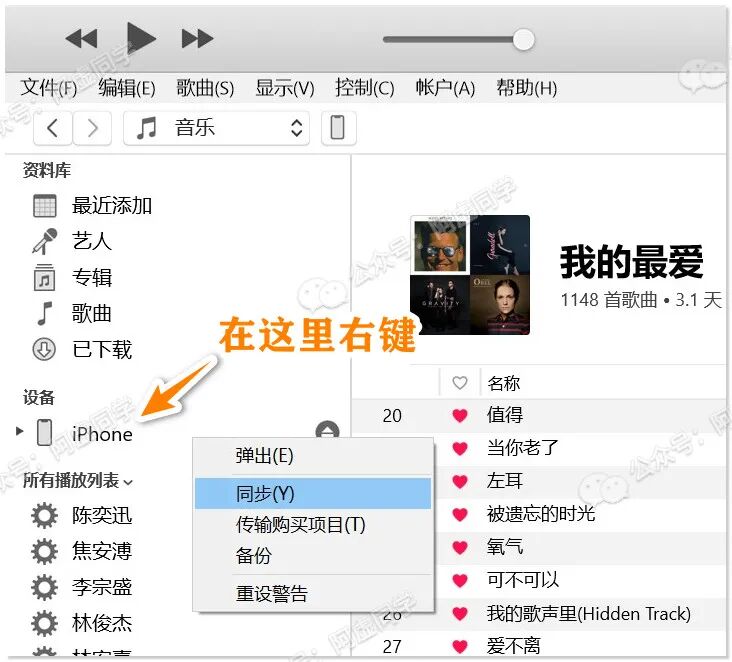Go back with the left arrow button
732x662 pixels.
53,128
